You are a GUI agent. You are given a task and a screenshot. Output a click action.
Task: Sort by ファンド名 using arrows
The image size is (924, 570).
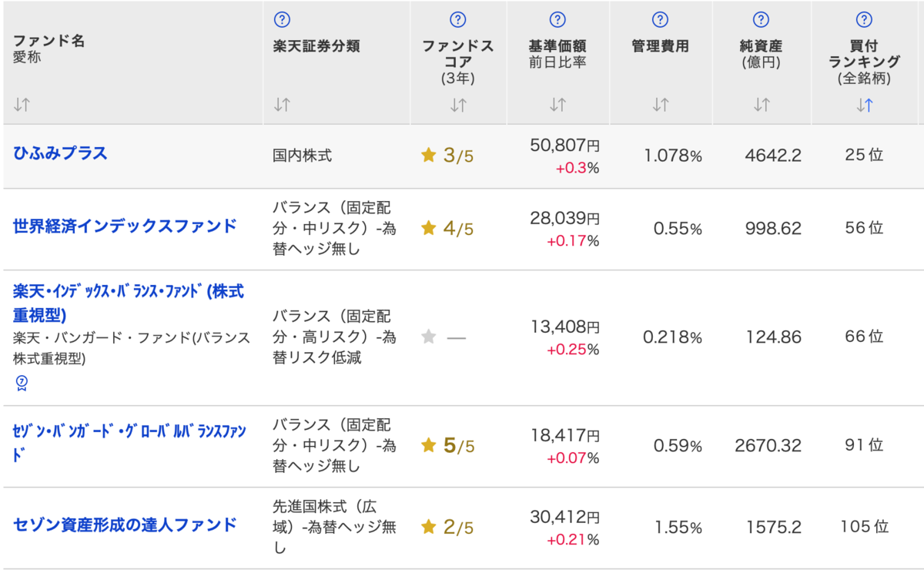[22, 106]
